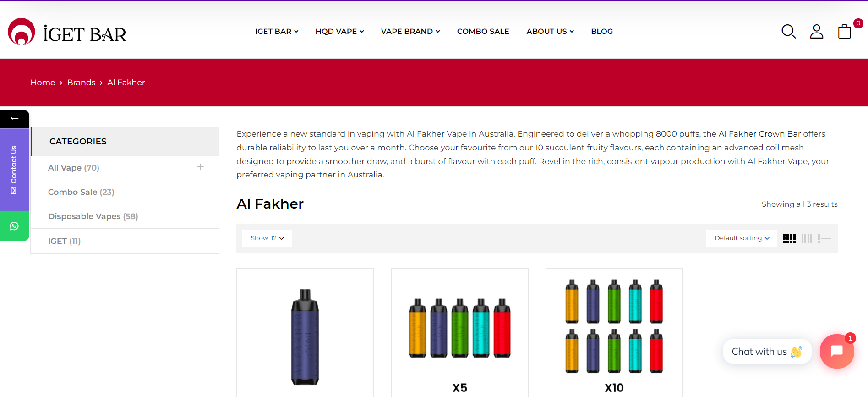The width and height of the screenshot is (868, 397).
Task: Expand the All Vape category plus
Action: 200,167
